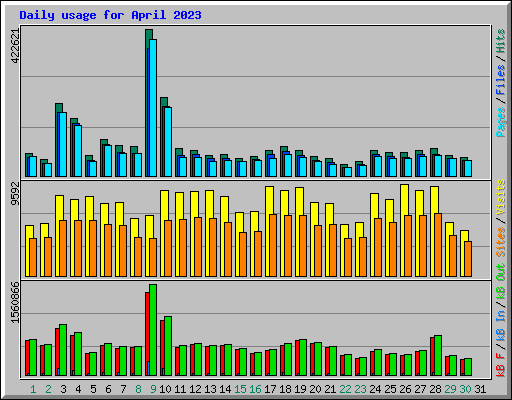Image resolution: width=512 pixels, height=400 pixels.
Task: Click the green kB Out bar for day 3
Action: click(63, 350)
